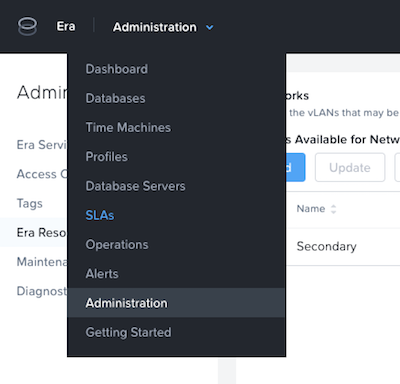This screenshot has width=400, height=384.
Task: Click the Update button
Action: (x=350, y=167)
